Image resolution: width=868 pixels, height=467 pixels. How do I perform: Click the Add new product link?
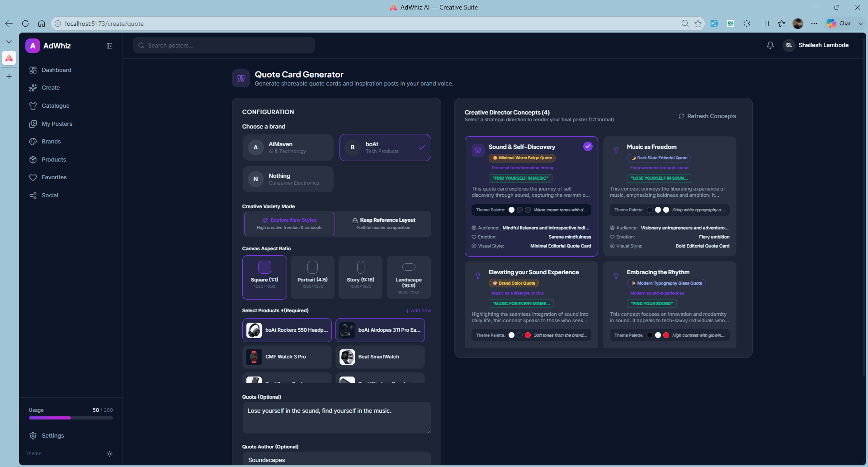pyautogui.click(x=418, y=311)
